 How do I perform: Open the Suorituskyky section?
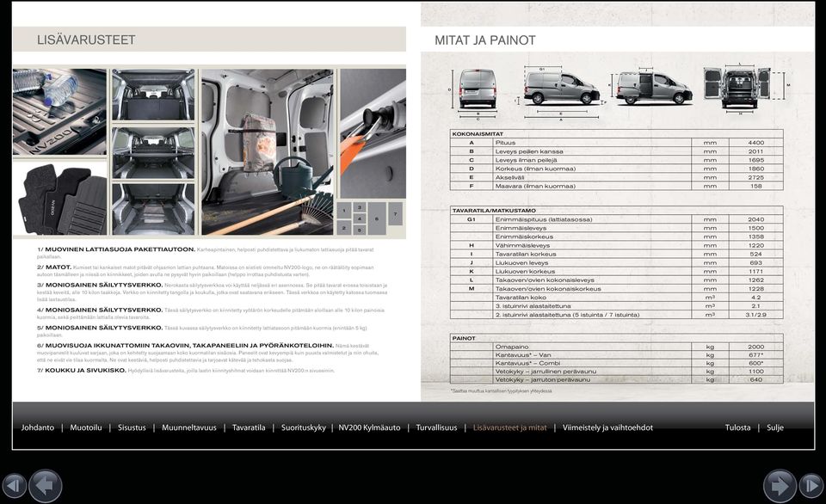[x=304, y=427]
